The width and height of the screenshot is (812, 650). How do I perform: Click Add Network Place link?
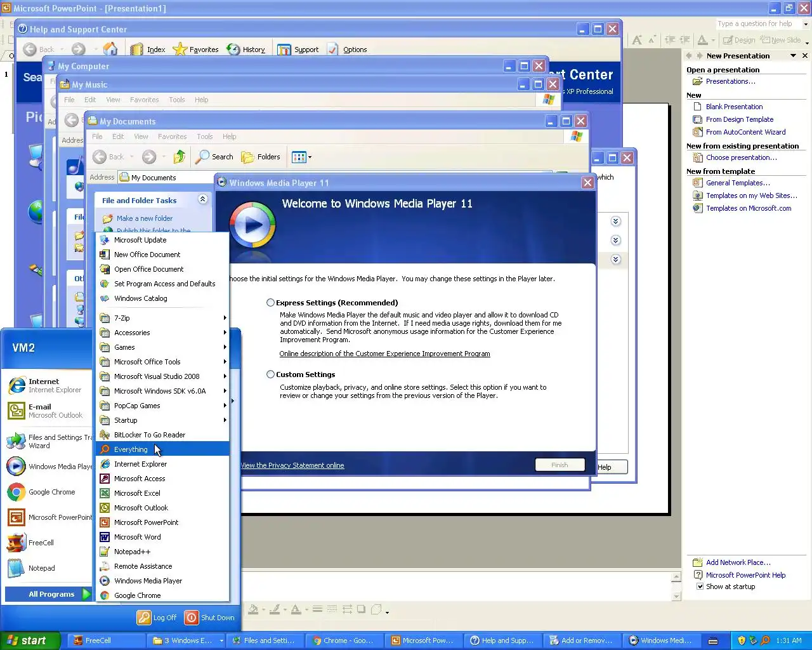pyautogui.click(x=738, y=562)
